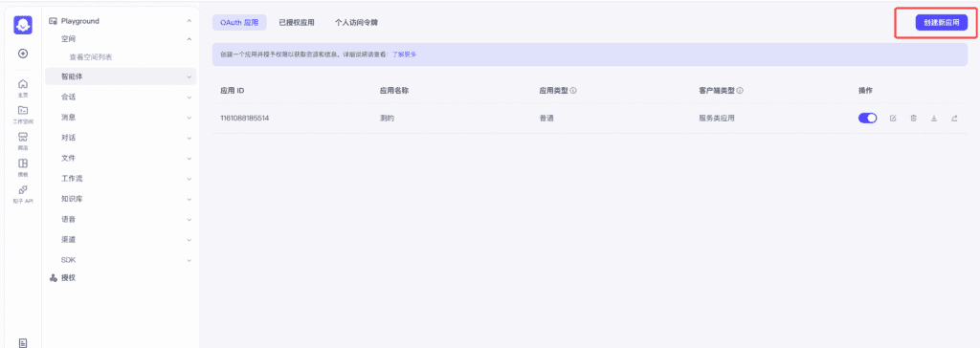This screenshot has width=980, height=348.
Task: Select the 授权 sidebar item label
Action: 68,278
